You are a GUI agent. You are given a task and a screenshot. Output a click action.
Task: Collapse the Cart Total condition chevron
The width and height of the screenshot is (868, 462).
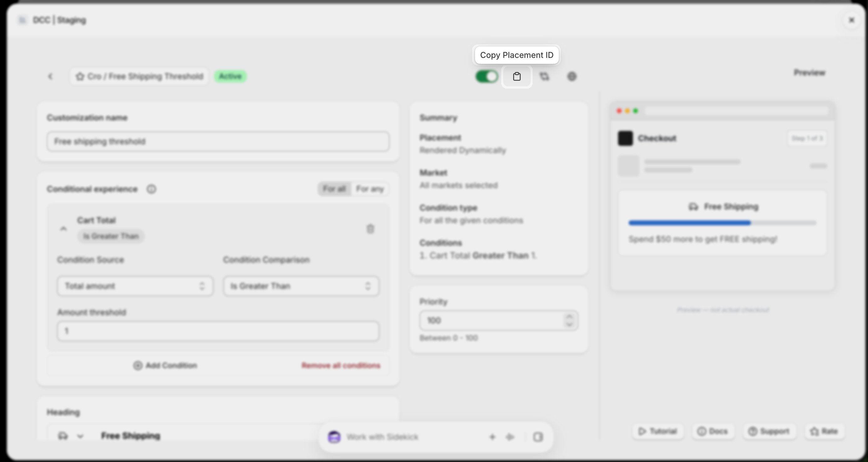pos(63,229)
